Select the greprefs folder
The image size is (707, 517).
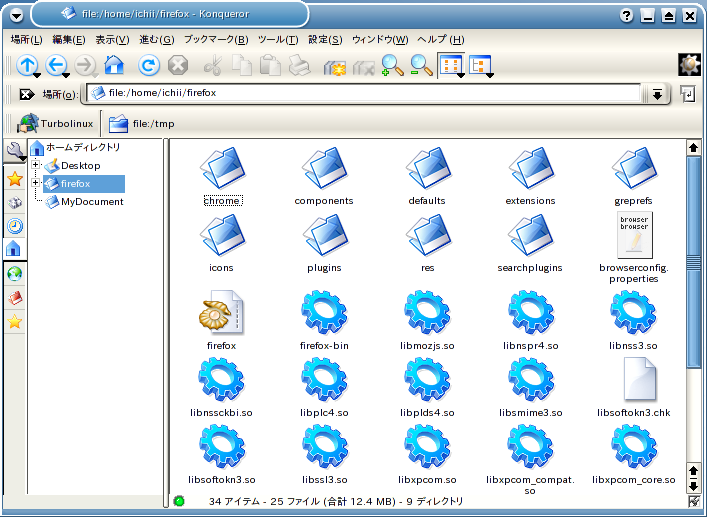pos(633,176)
